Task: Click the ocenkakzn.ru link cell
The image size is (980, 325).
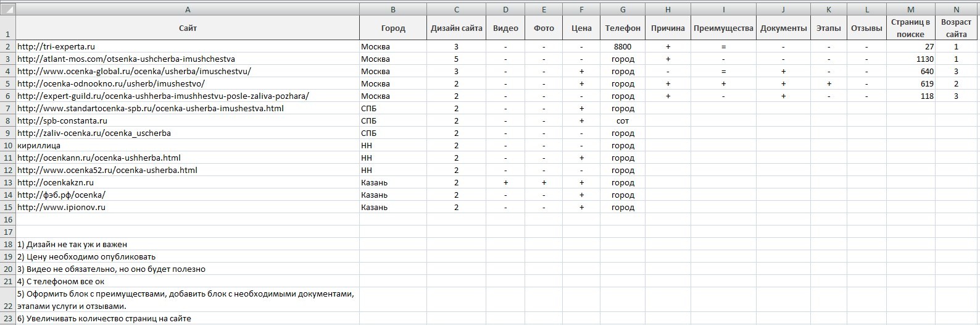Action: (x=188, y=182)
